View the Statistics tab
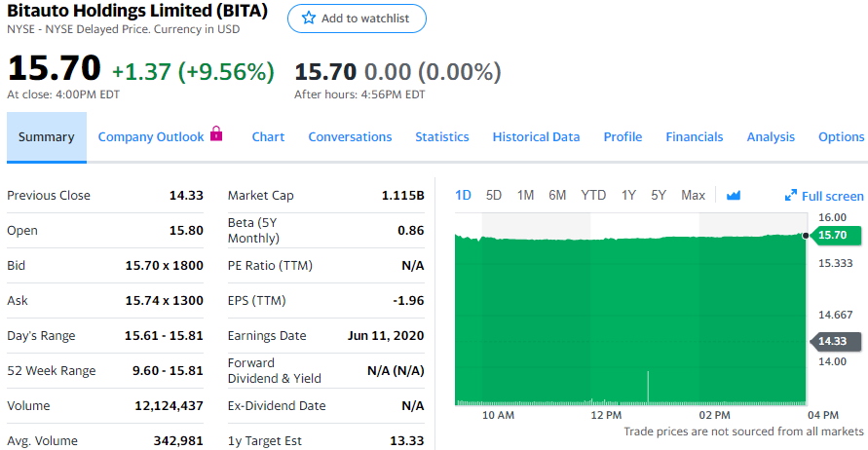The height and width of the screenshot is (450, 868). coord(441,137)
